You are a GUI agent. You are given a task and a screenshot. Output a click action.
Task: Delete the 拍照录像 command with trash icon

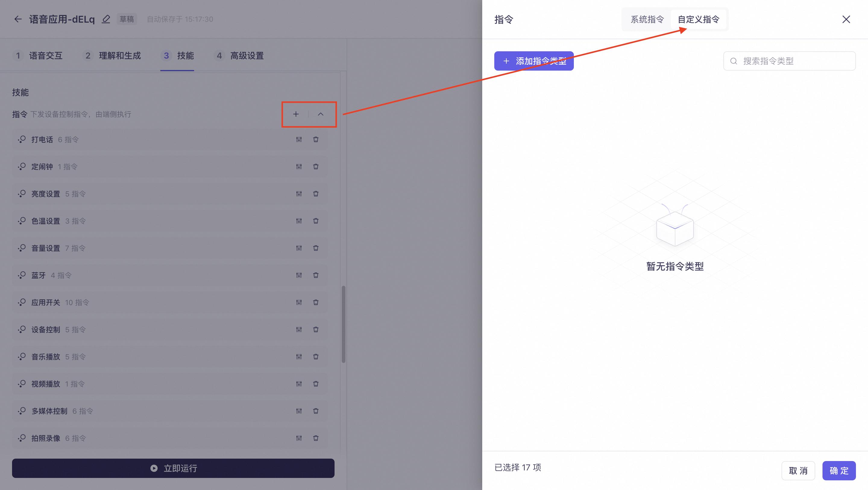[x=316, y=438]
